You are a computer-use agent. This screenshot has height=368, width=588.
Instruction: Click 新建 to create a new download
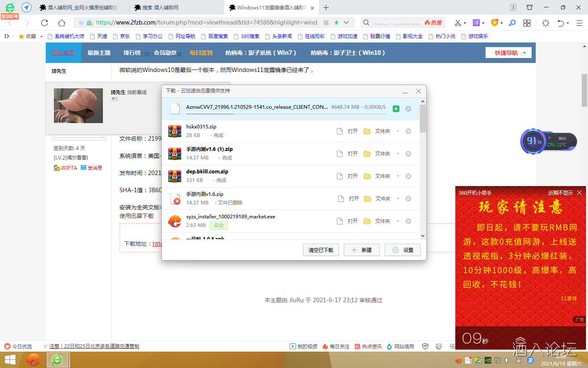pos(361,250)
